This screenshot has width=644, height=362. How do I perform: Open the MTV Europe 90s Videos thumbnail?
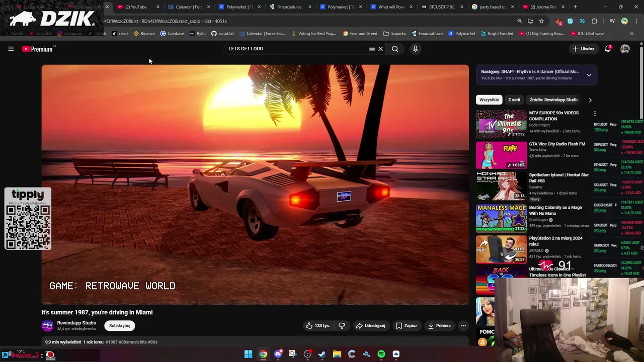pyautogui.click(x=501, y=124)
